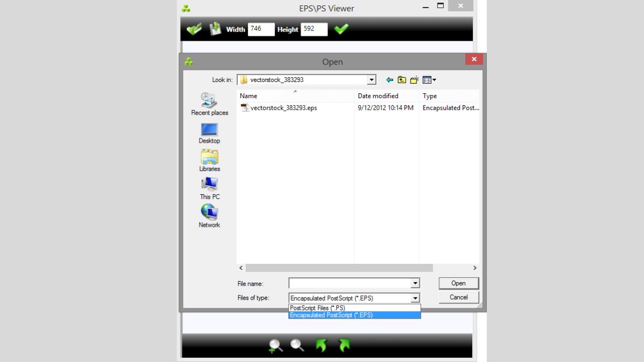Select the Zoom In magnifier tool
The height and width of the screenshot is (362, 644).
(x=275, y=346)
